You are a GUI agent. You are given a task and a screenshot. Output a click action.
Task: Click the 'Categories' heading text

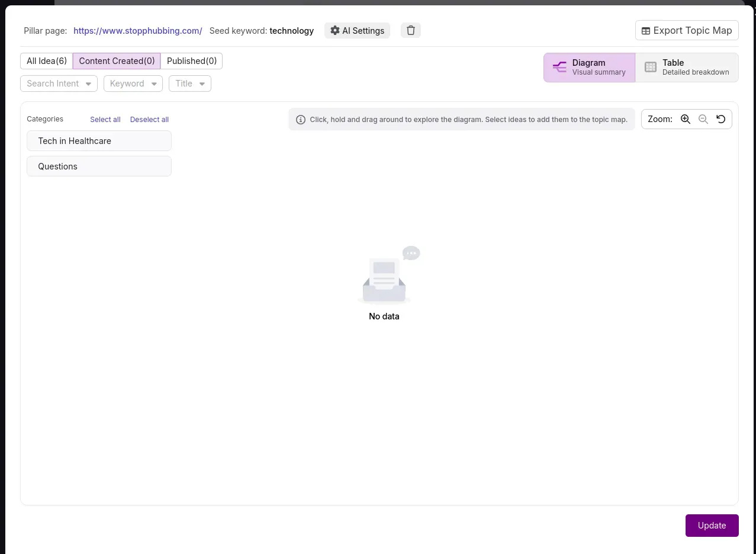45,119
